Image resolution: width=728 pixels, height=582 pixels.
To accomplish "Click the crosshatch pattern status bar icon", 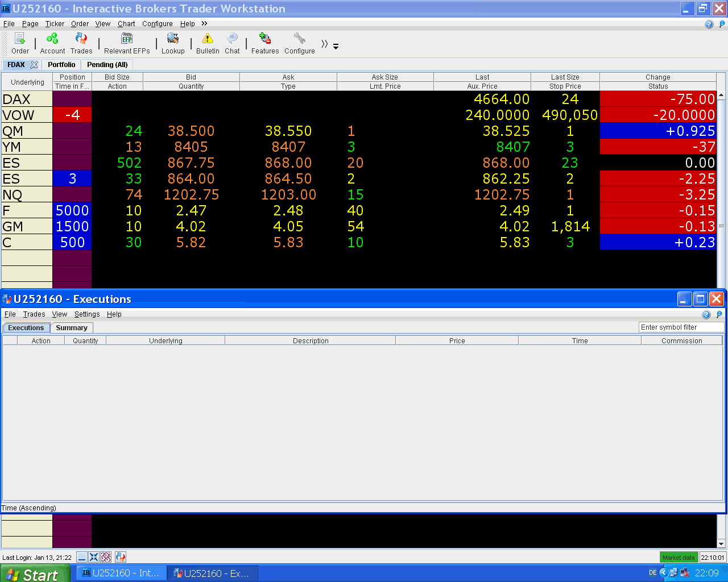I will coord(106,557).
